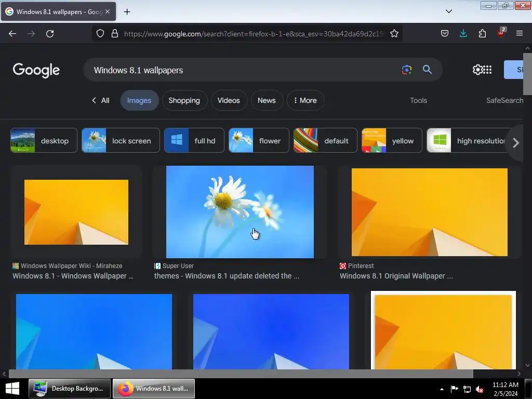This screenshot has width=532, height=399.
Task: Show more filter chips with arrow
Action: pos(516,142)
